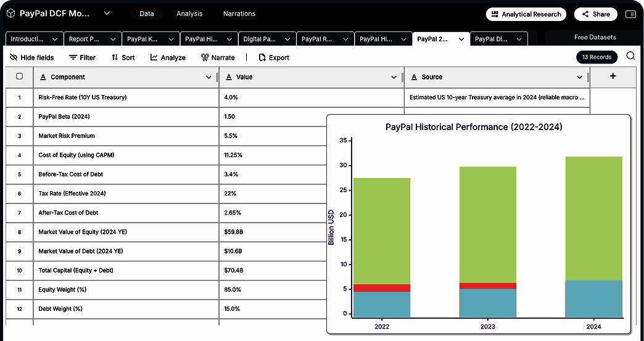Select the Market Value of Debt (2024 YE) cell
The height and width of the screenshot is (341, 644).
126,251
